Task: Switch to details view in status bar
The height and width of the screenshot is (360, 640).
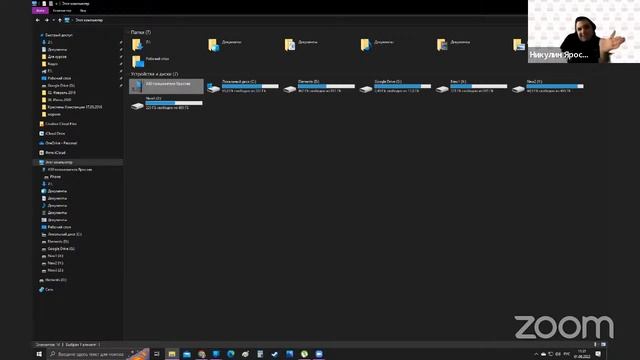Action: (x=595, y=344)
